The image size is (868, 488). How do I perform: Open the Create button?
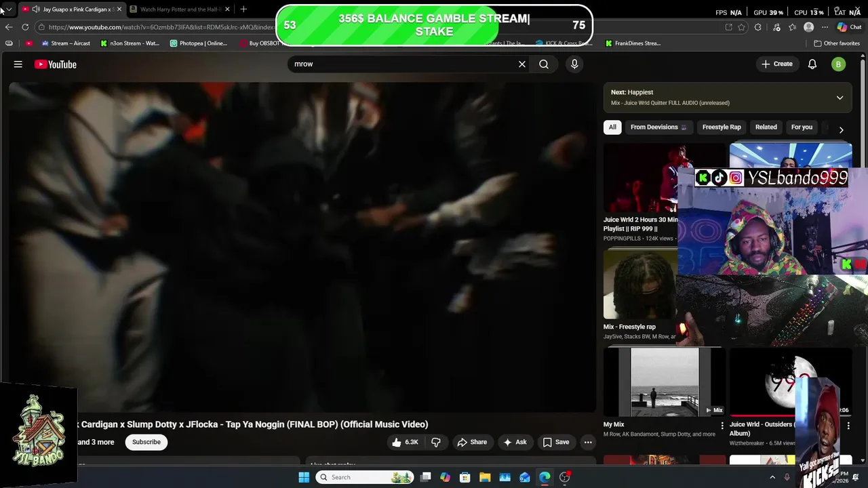point(777,64)
